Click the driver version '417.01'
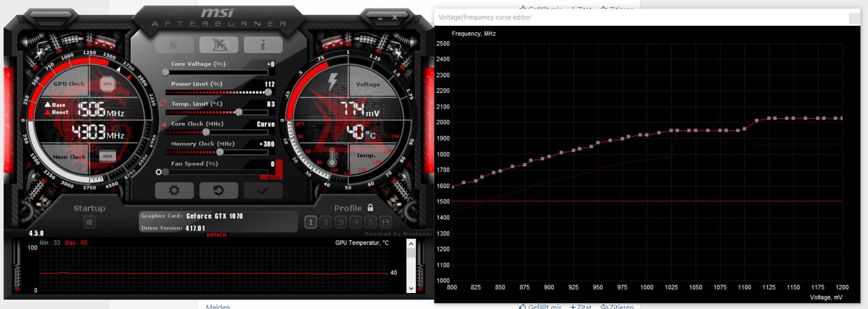Screen dimensions: 868x309 (195, 228)
